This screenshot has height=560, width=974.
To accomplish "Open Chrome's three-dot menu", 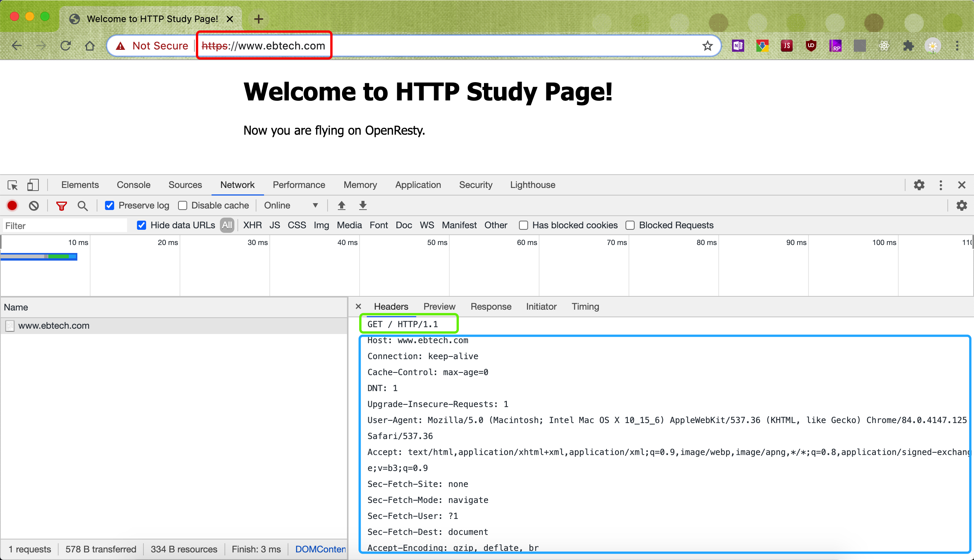I will click(x=957, y=46).
